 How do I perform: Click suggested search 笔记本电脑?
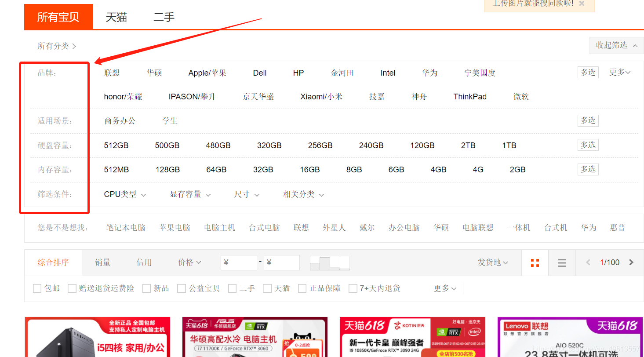pyautogui.click(x=126, y=228)
